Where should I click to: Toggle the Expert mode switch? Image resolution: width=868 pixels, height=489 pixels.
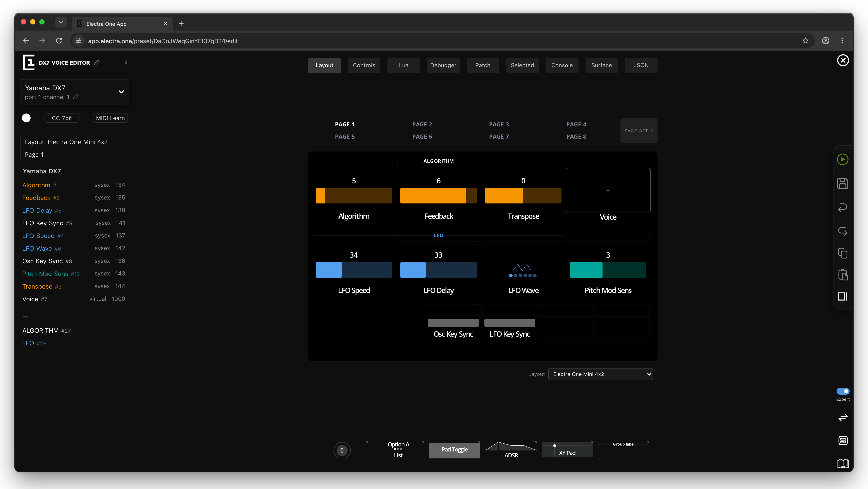pos(843,391)
